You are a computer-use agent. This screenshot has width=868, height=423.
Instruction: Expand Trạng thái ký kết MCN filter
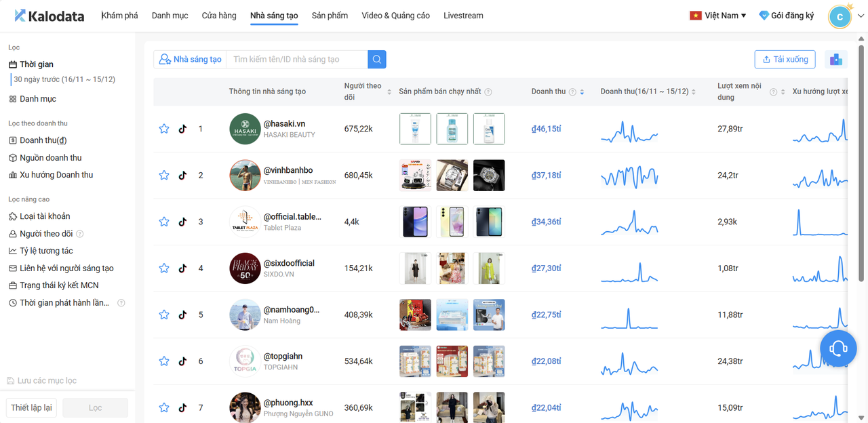click(54, 285)
